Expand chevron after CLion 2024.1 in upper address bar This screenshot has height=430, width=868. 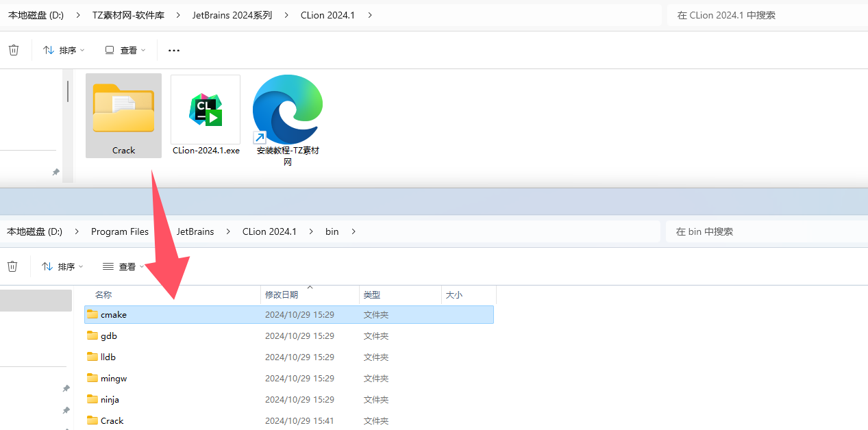[370, 15]
